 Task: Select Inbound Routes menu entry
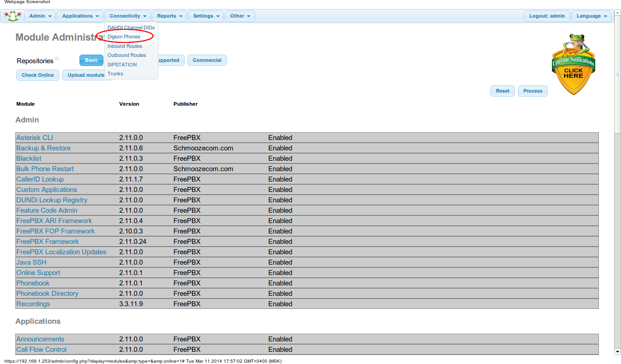pos(125,46)
